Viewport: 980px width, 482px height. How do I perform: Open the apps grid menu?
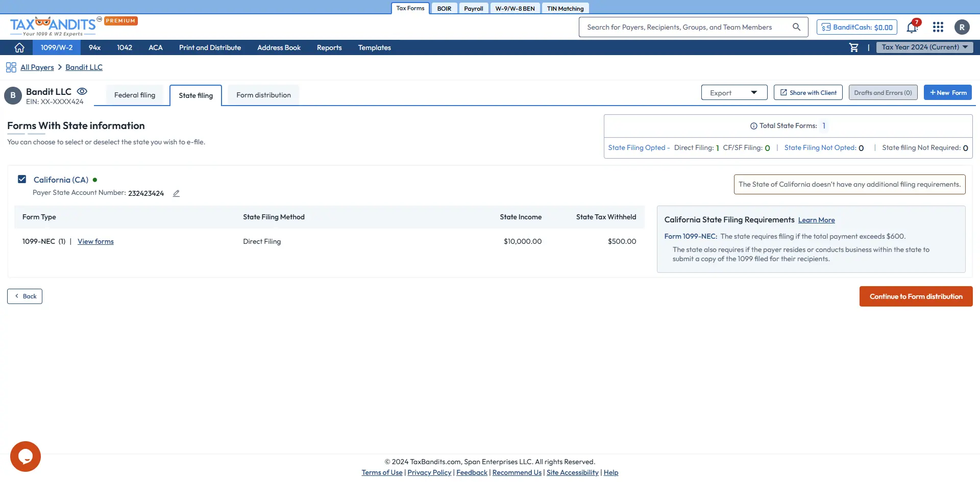pyautogui.click(x=938, y=27)
